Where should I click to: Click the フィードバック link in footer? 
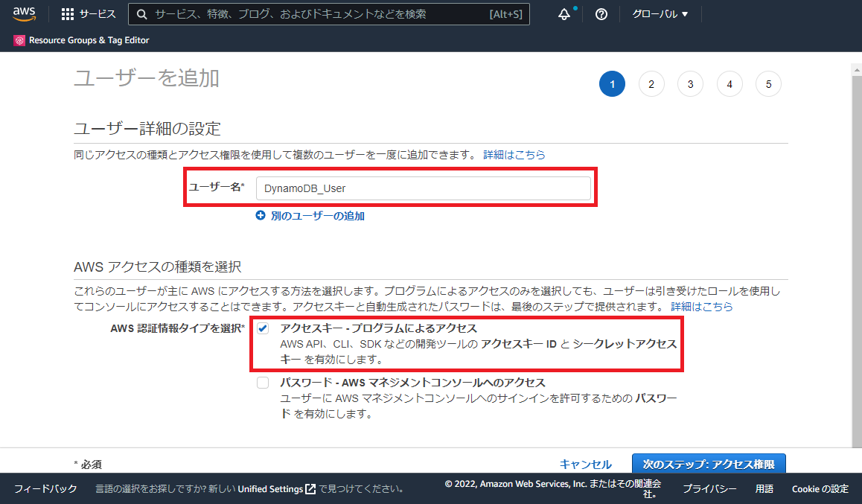click(45, 489)
